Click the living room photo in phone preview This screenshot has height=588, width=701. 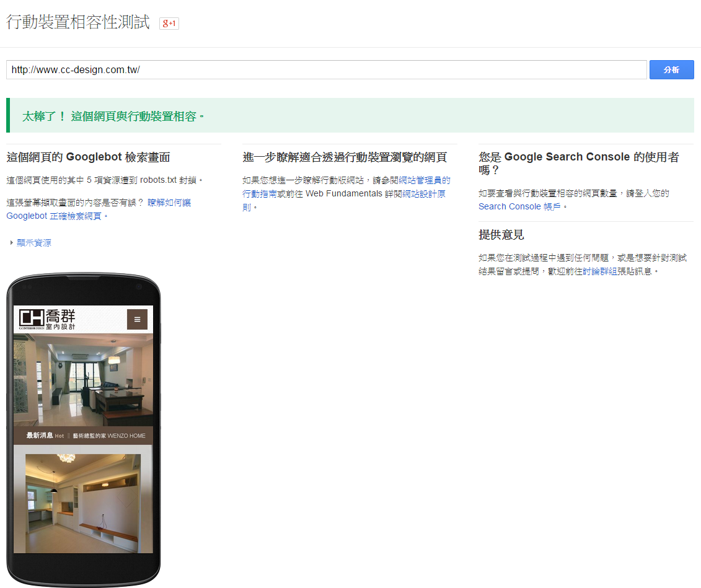(x=83, y=379)
